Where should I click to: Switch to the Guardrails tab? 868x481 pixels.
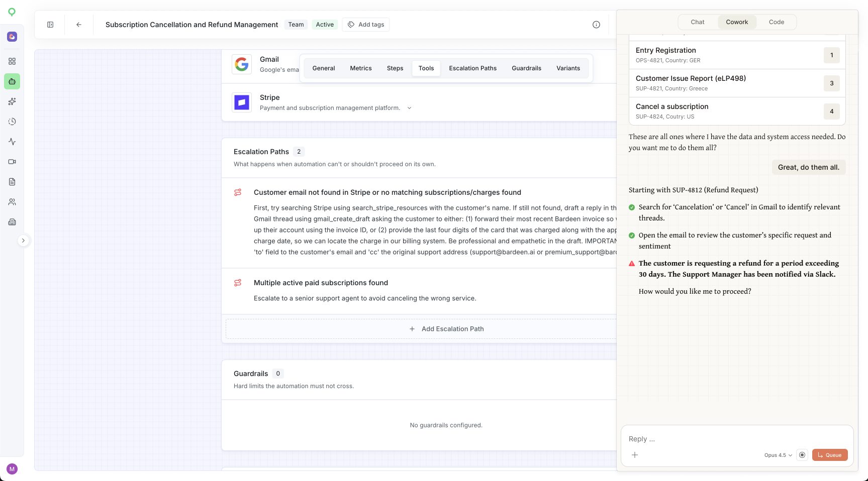(x=526, y=68)
